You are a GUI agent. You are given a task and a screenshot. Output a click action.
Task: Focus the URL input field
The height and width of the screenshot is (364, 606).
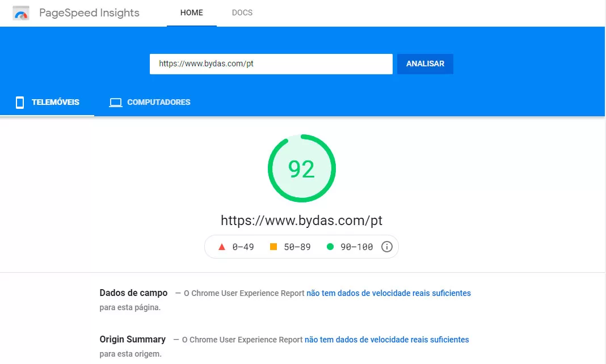[271, 64]
